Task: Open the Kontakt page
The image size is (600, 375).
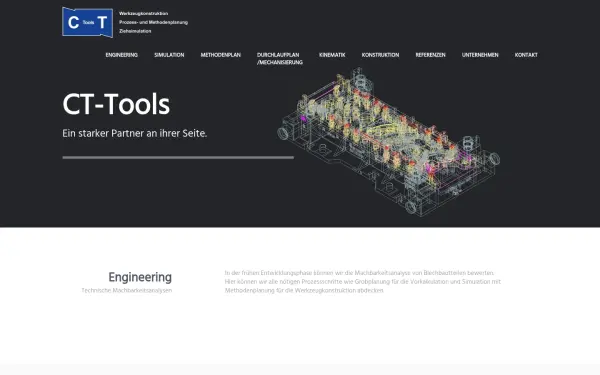Action: tap(526, 55)
